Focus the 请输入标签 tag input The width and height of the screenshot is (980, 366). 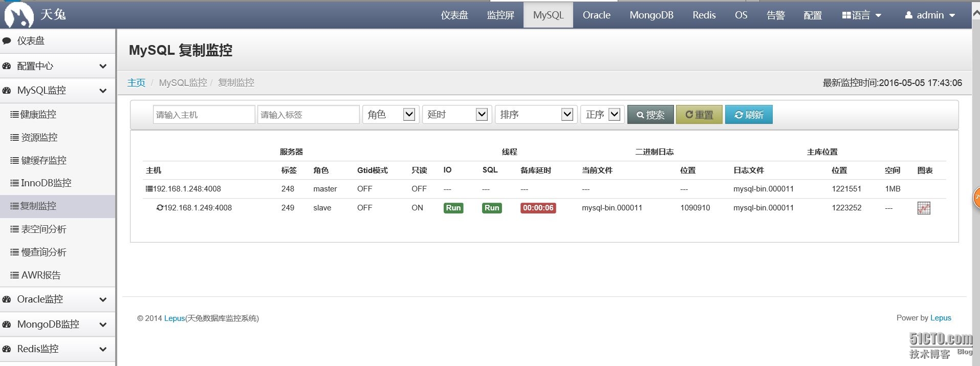click(x=309, y=115)
